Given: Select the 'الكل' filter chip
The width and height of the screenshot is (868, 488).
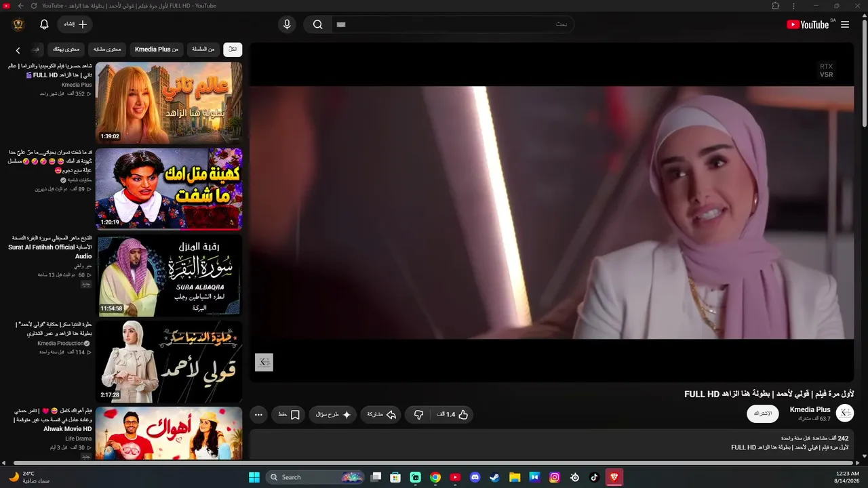Looking at the screenshot, I should click(x=233, y=49).
